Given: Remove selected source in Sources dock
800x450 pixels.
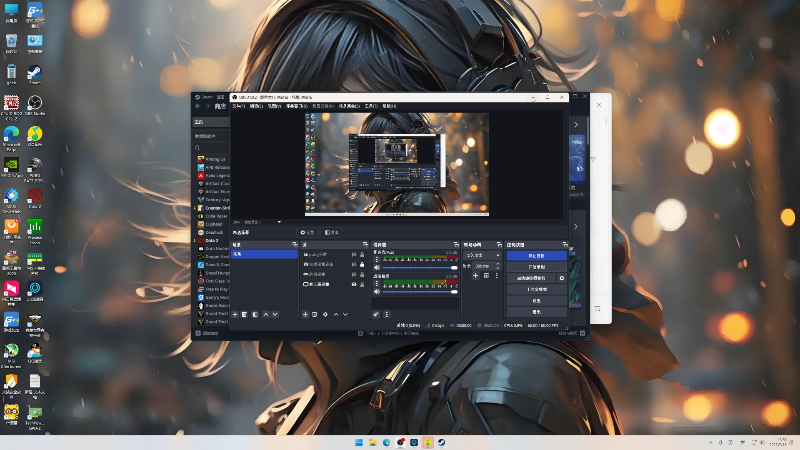Looking at the screenshot, I should (315, 315).
